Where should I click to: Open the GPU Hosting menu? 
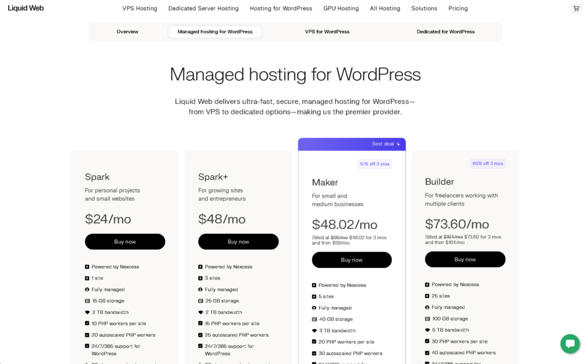(x=341, y=8)
